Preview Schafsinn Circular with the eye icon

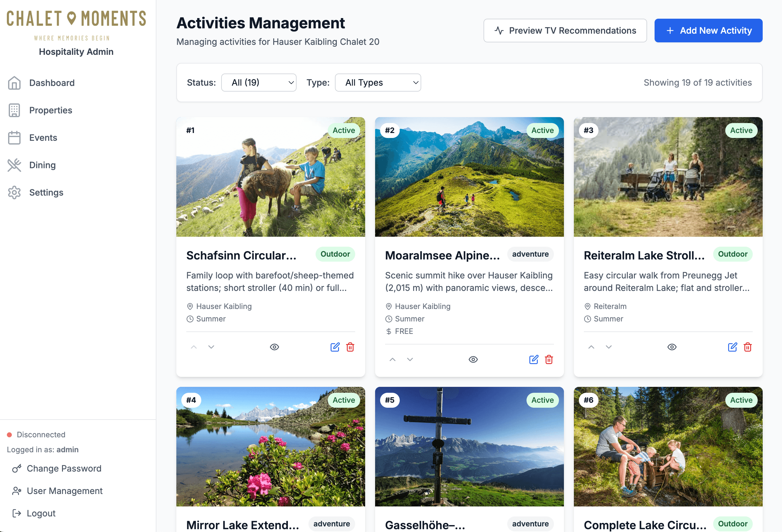[274, 347]
